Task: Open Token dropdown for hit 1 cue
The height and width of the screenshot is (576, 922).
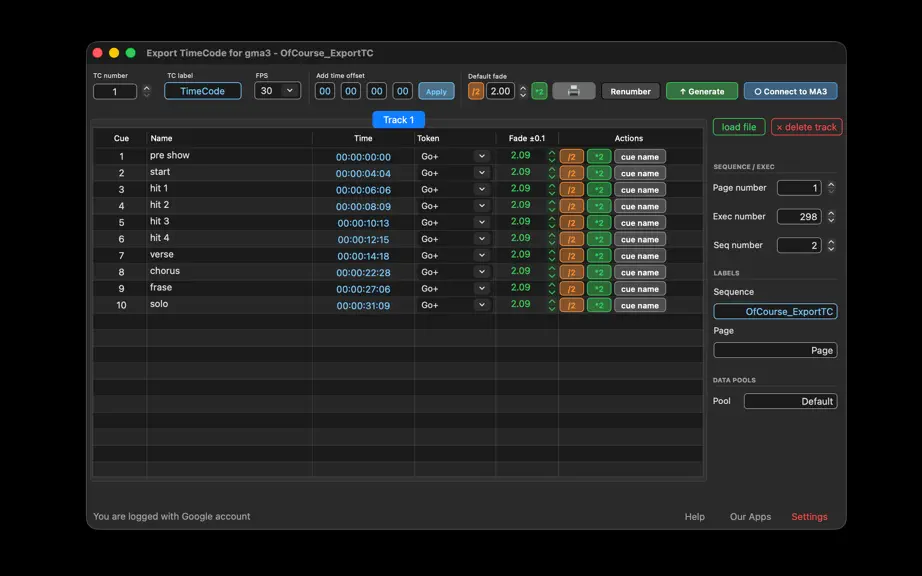Action: [x=482, y=189]
